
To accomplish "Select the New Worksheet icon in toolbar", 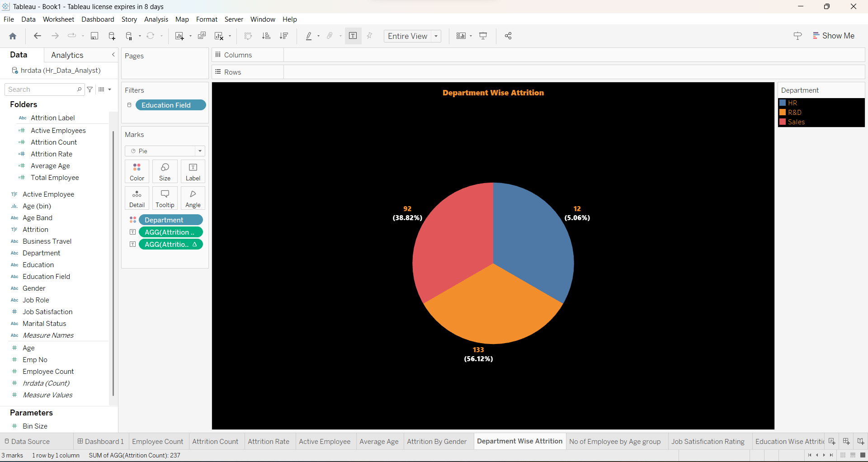I will pos(180,36).
